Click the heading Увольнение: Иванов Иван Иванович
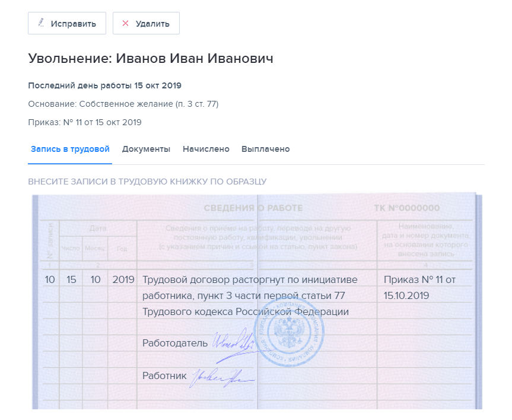512x420 pixels. click(151, 59)
